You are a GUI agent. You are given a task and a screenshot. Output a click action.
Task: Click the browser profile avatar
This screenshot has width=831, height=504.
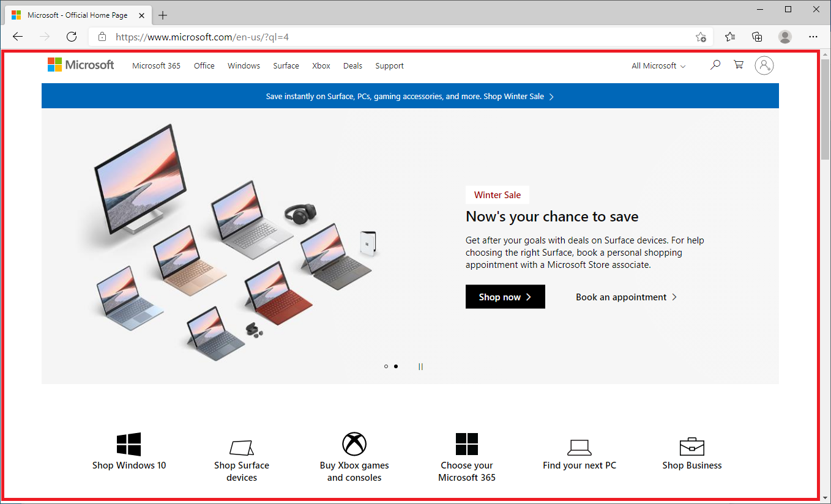pyautogui.click(x=785, y=37)
